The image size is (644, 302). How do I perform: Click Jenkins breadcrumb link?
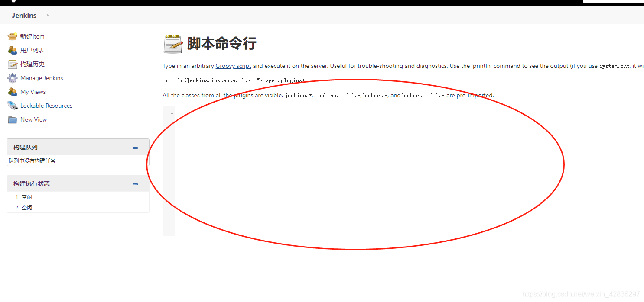pyautogui.click(x=24, y=15)
